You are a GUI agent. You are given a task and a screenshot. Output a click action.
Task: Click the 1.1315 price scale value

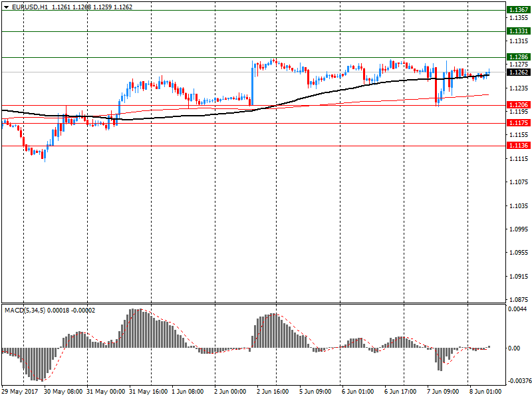tap(519, 41)
